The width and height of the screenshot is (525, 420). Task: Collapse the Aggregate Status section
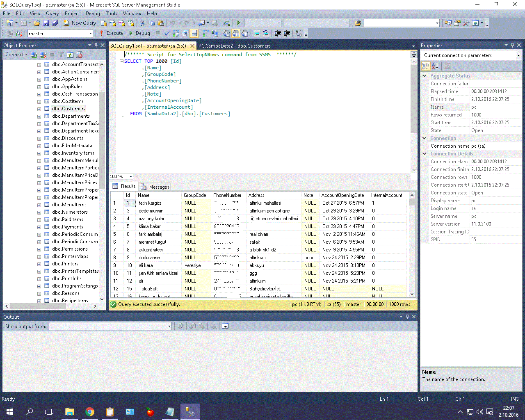[425, 76]
